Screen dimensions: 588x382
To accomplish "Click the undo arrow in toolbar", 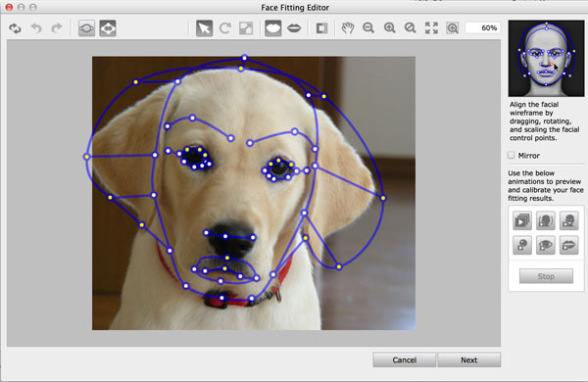I will coord(36,28).
